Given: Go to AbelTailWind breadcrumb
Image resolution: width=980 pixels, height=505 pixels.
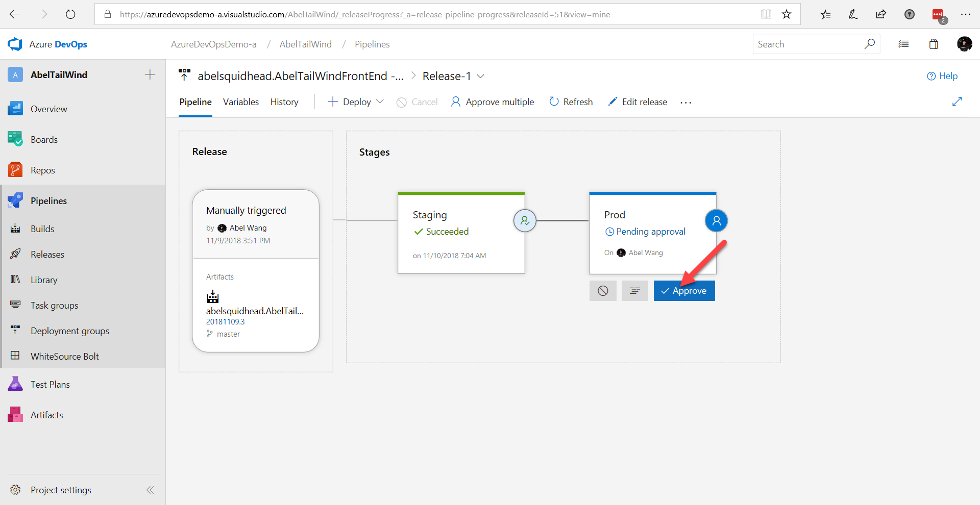Looking at the screenshot, I should click(x=306, y=44).
